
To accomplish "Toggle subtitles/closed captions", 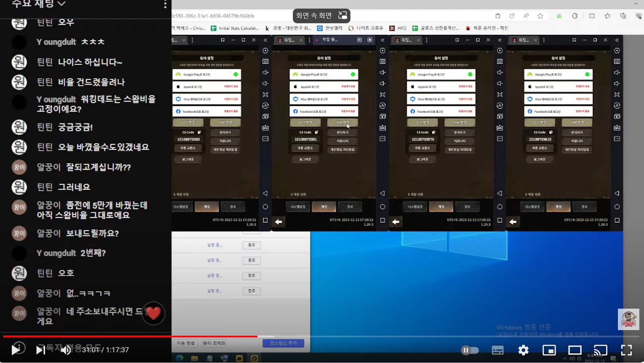I will 497,350.
